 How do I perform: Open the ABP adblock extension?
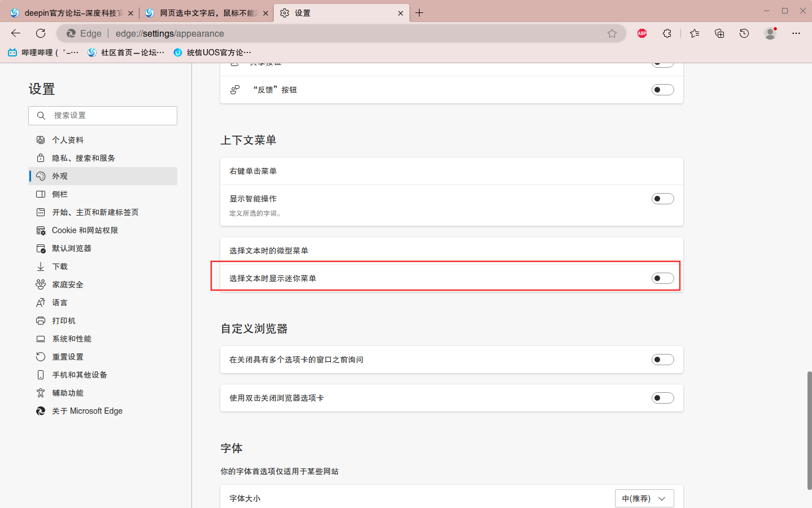642,33
